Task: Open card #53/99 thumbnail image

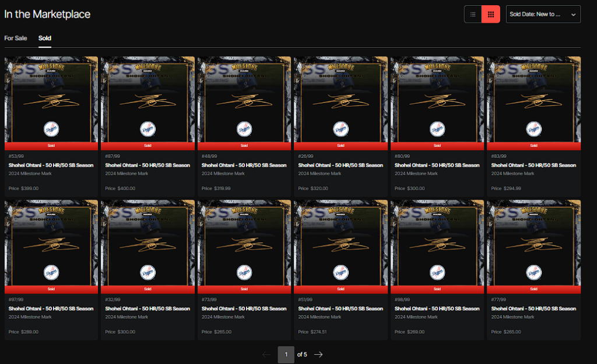Action: click(x=51, y=99)
